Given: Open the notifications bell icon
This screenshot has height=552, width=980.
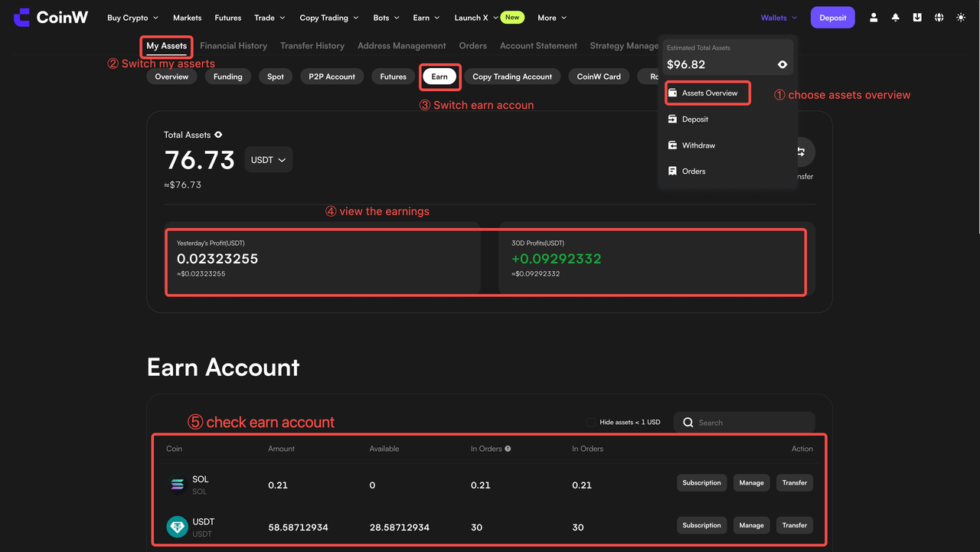Looking at the screenshot, I should click(896, 18).
